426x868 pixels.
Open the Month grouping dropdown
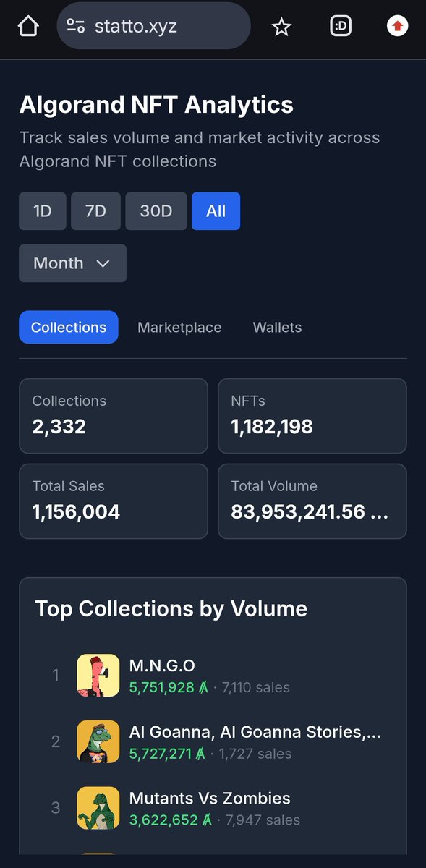72,263
